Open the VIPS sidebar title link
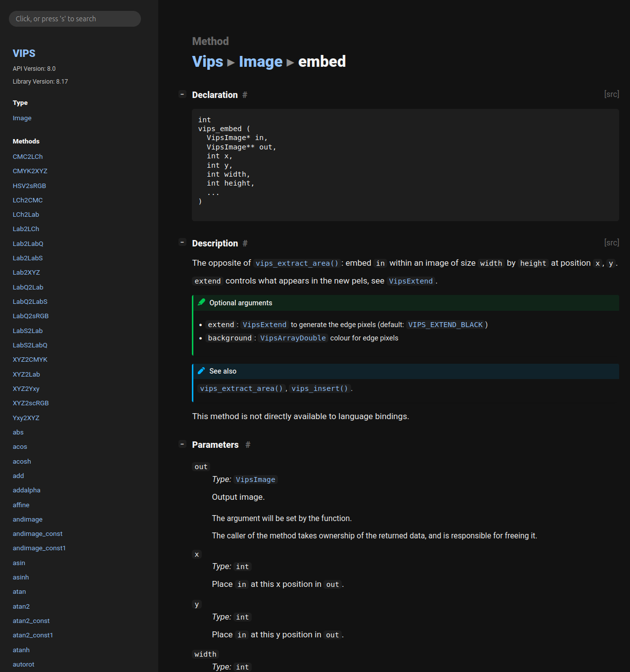The image size is (630, 672). [24, 53]
